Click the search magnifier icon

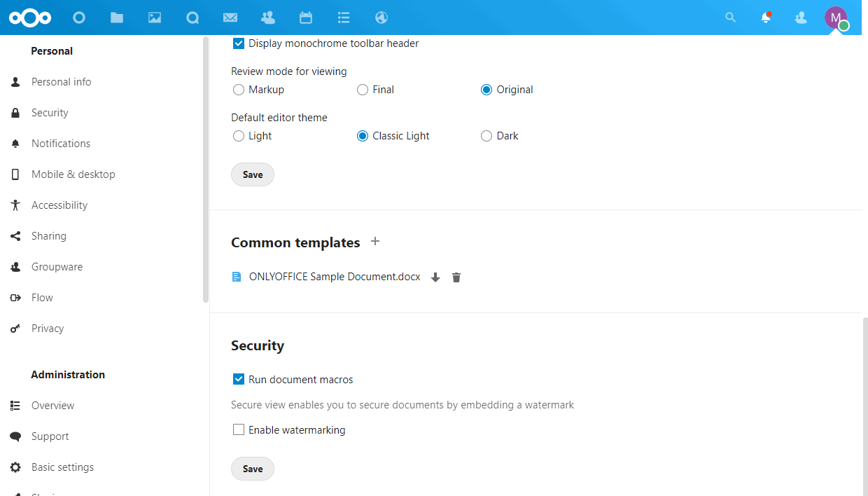730,18
